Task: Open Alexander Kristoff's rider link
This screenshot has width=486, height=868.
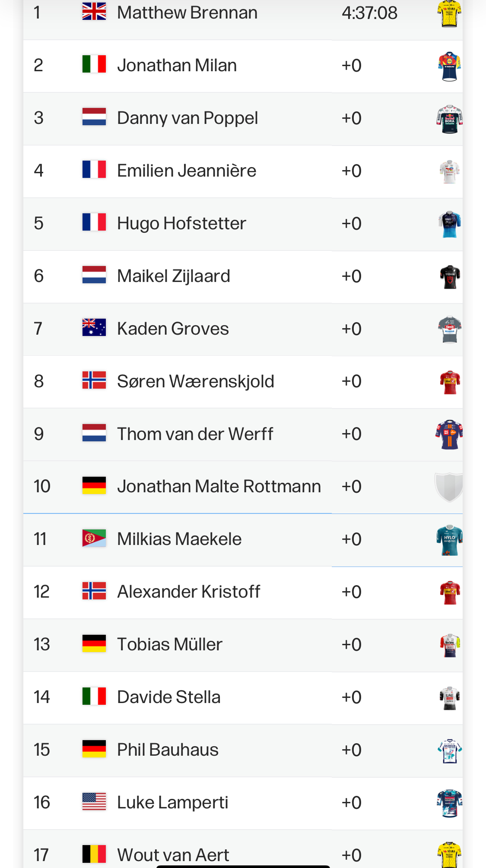Action: pyautogui.click(x=189, y=592)
